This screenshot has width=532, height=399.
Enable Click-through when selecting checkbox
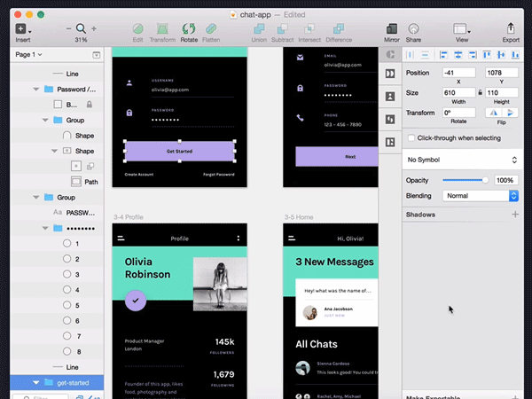tap(411, 138)
